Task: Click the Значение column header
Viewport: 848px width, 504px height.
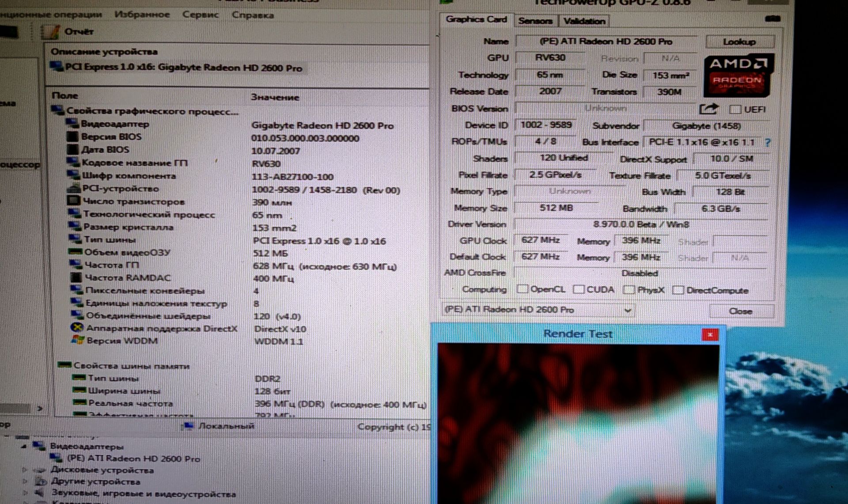Action: click(275, 97)
